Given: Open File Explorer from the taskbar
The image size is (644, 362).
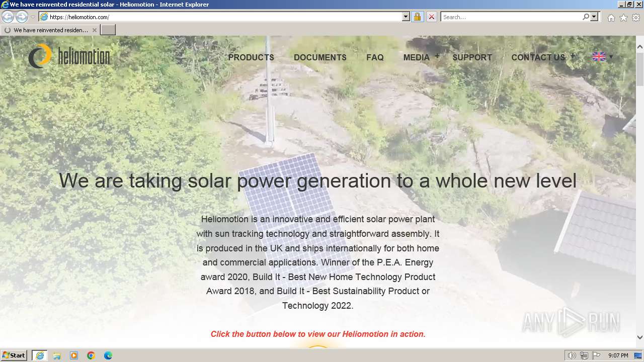Looking at the screenshot, I should pos(57,355).
